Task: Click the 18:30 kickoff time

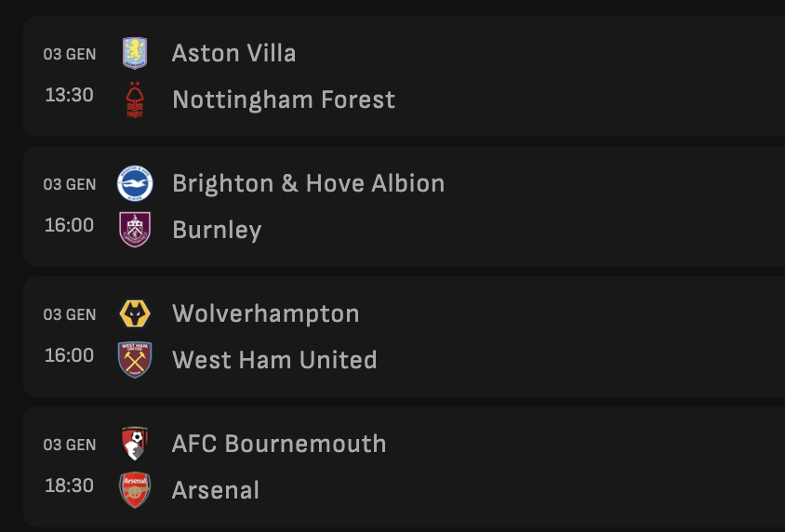Action: [x=69, y=485]
